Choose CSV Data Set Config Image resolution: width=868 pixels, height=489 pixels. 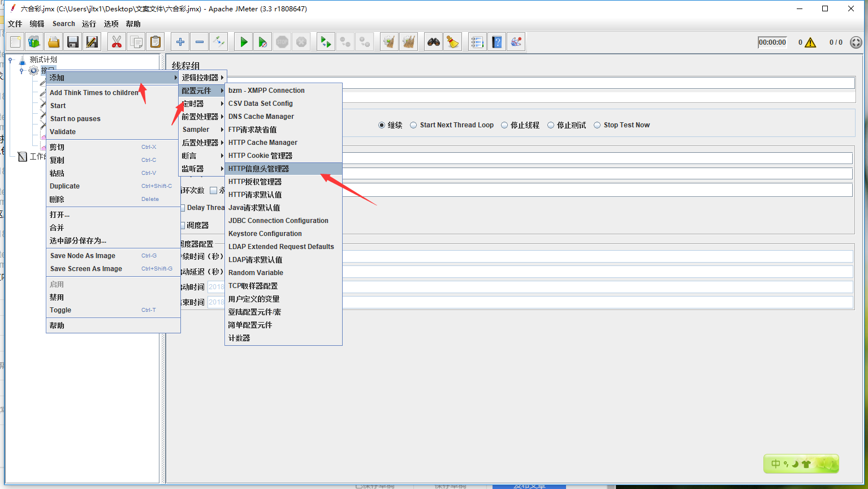click(283, 104)
